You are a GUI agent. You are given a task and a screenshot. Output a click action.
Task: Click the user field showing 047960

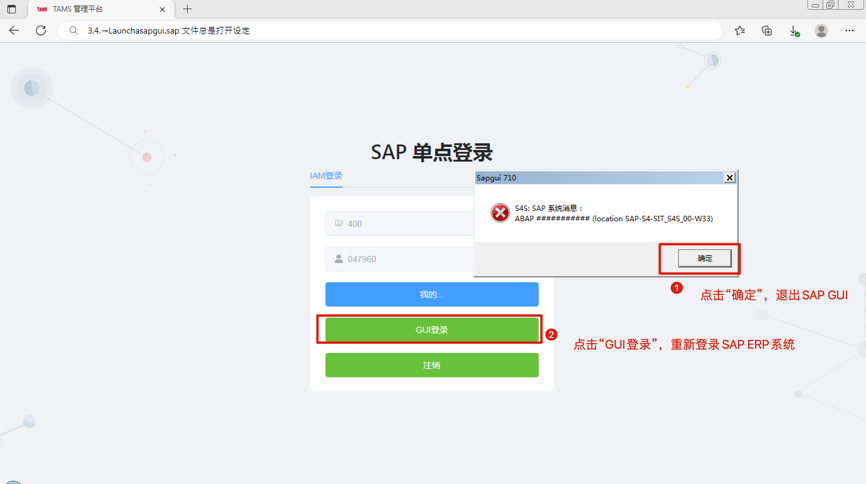(399, 259)
